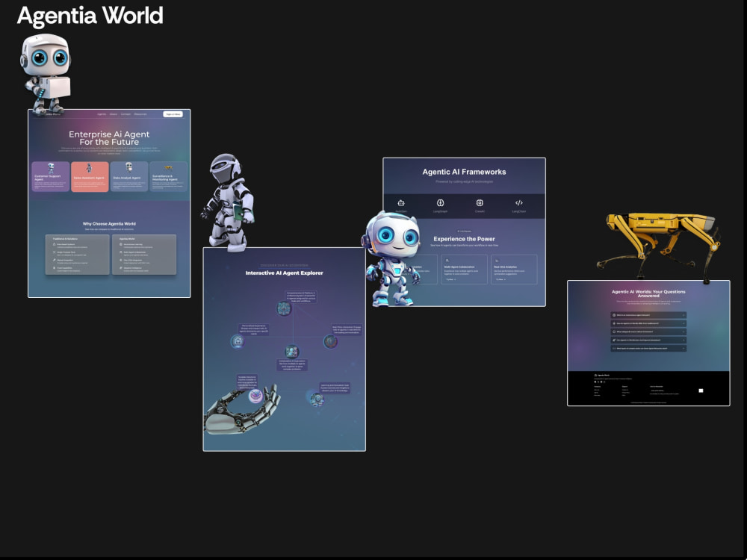Click the Agentia World footer logo
Viewport: 747px width, 560px height.
pos(601,376)
